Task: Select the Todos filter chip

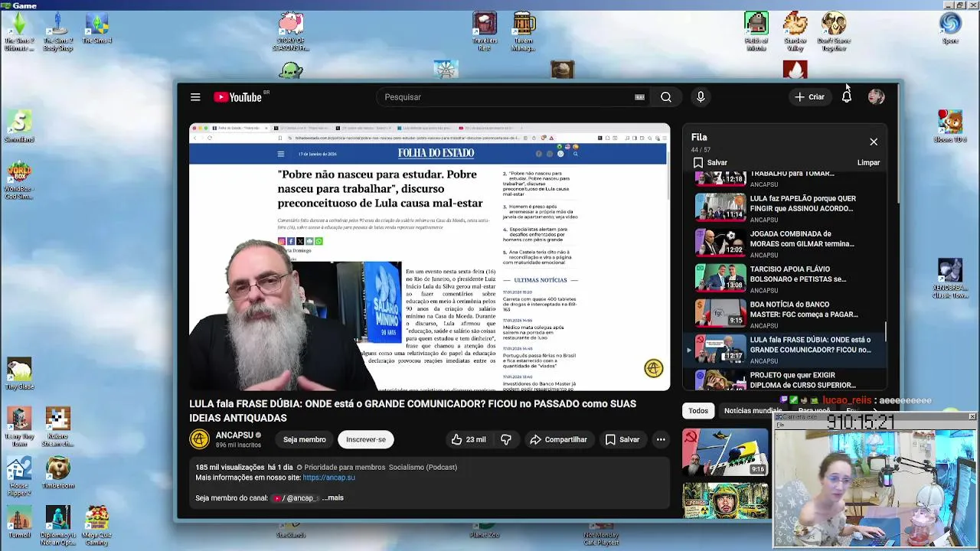Action: pos(698,411)
